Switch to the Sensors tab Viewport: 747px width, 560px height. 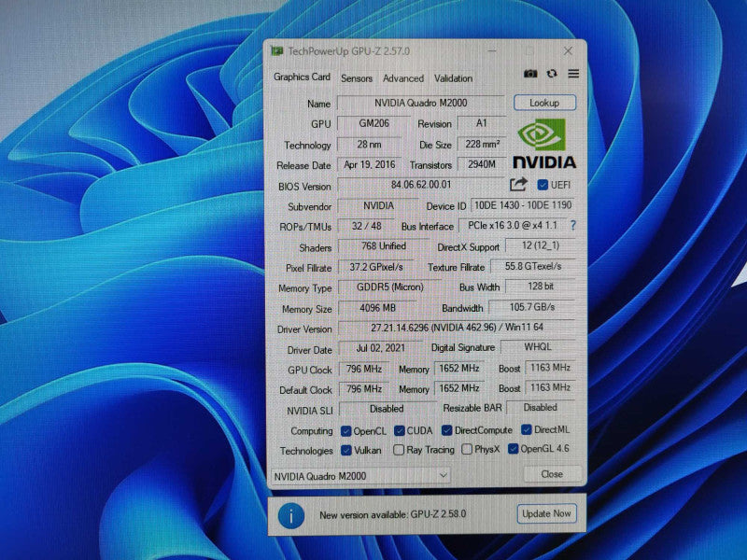tap(357, 78)
